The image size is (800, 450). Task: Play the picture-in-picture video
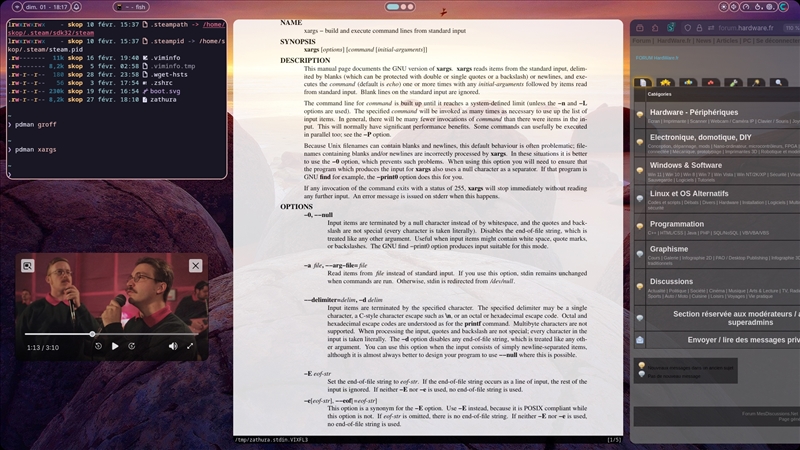116,346
